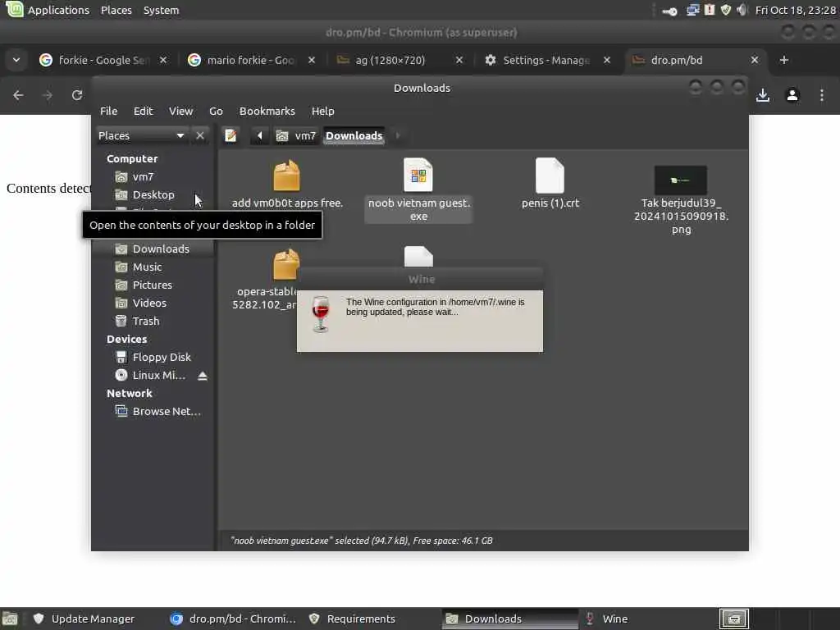Open the add vm0b0t apps free package file
Viewport: 840px width, 630px height.
click(286, 176)
